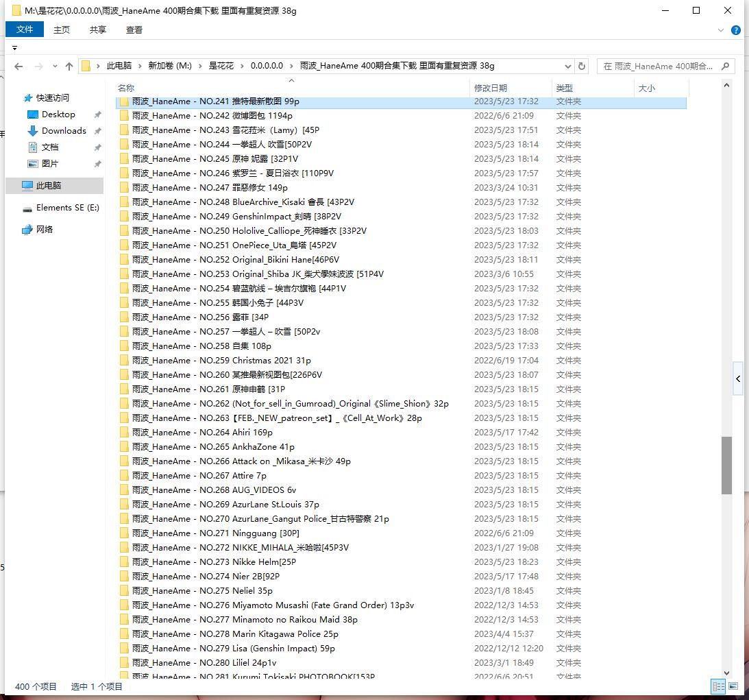Select folder name NO.249 GenshinImpact_刻晴
Image resolution: width=749 pixels, height=700 pixels.
[x=236, y=217]
